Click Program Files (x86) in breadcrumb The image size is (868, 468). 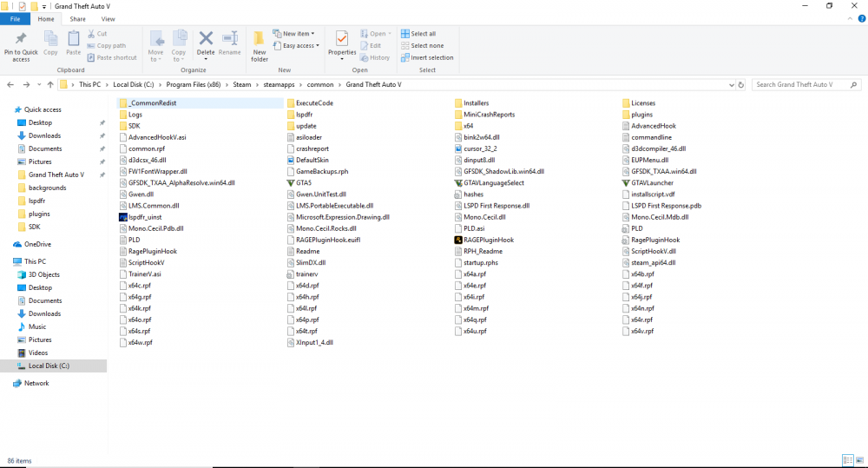tap(194, 85)
